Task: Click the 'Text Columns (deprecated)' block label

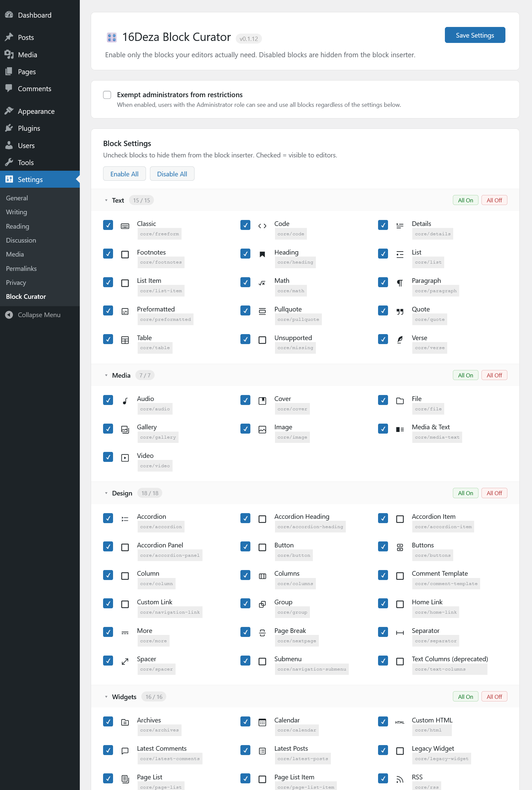Action: point(450,659)
